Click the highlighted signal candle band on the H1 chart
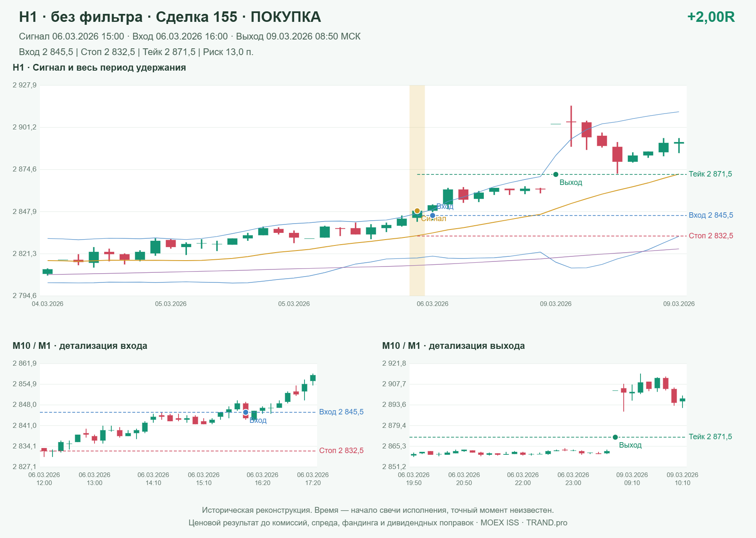This screenshot has width=756, height=538. coord(417,190)
